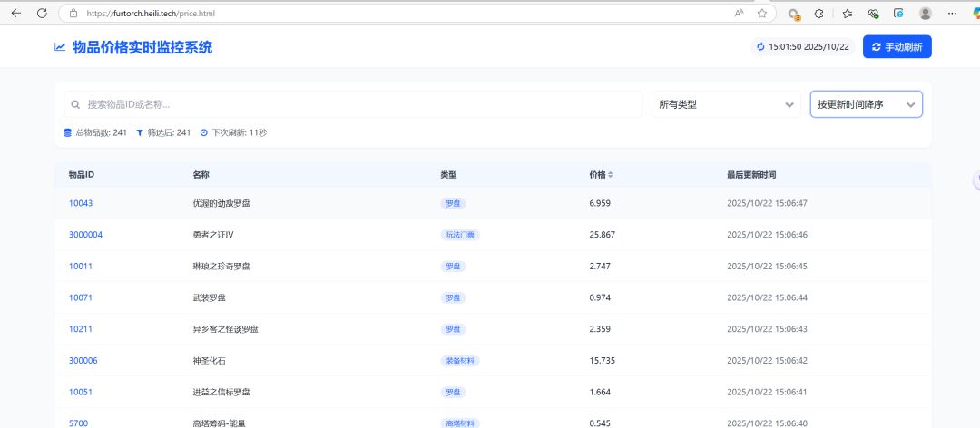Open the user profile avatar

(926, 13)
